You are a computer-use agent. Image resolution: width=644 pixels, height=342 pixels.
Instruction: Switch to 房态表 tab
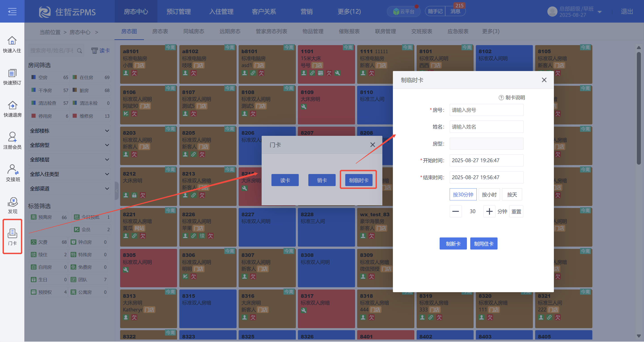click(160, 31)
